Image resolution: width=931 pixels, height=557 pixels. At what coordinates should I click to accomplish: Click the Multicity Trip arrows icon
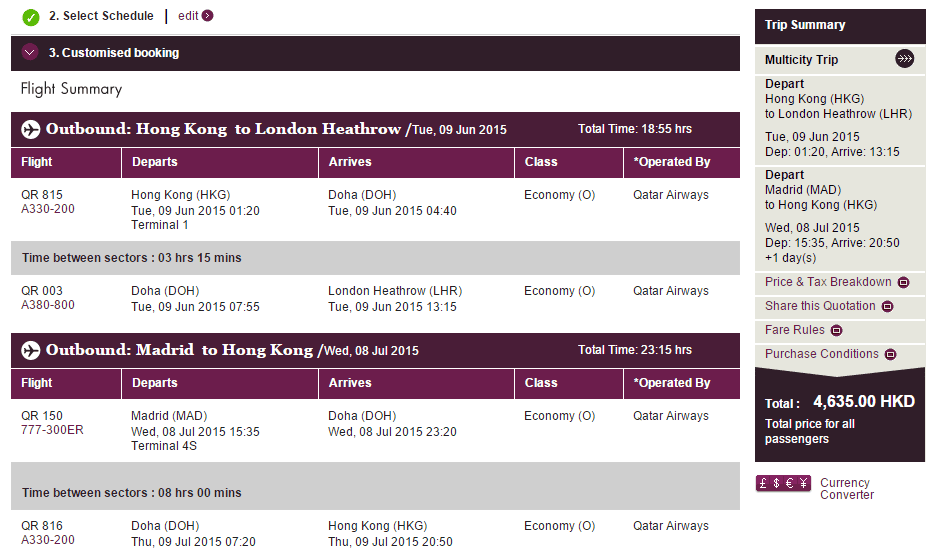[904, 59]
